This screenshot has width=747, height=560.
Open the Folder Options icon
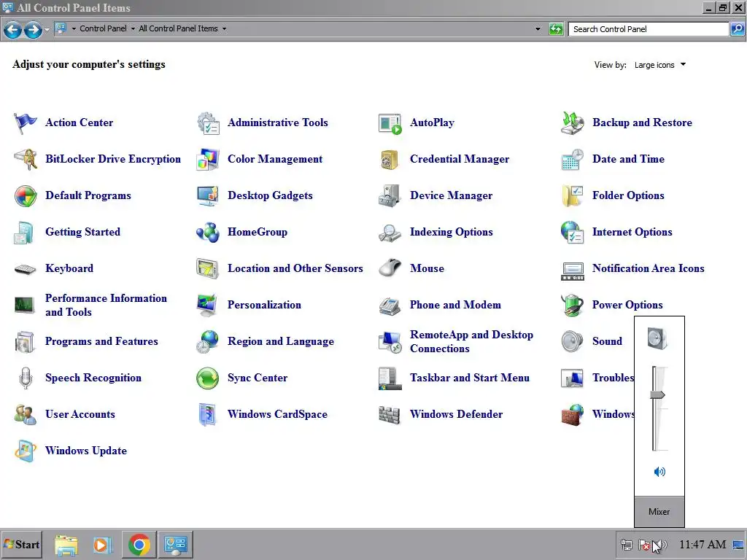tap(572, 195)
